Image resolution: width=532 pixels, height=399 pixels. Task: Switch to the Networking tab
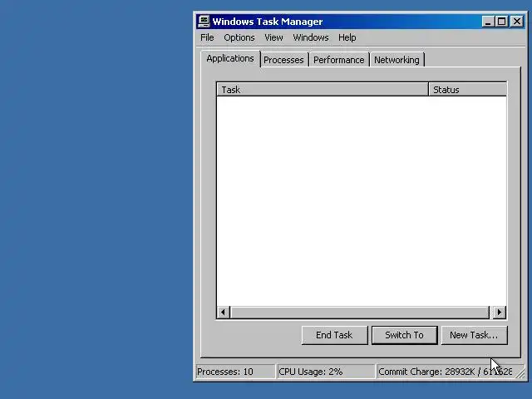pyautogui.click(x=397, y=60)
